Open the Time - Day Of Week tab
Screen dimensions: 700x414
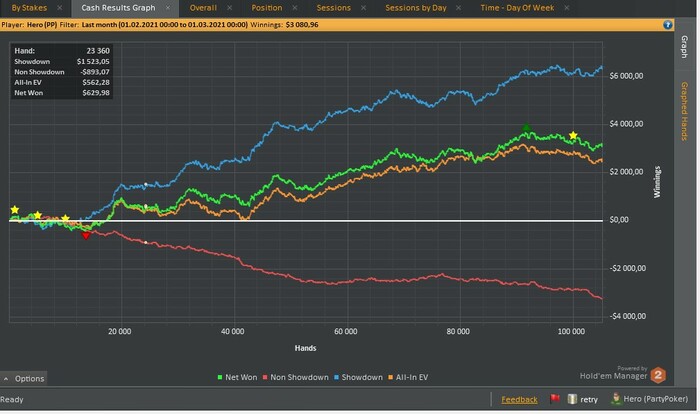(x=517, y=8)
